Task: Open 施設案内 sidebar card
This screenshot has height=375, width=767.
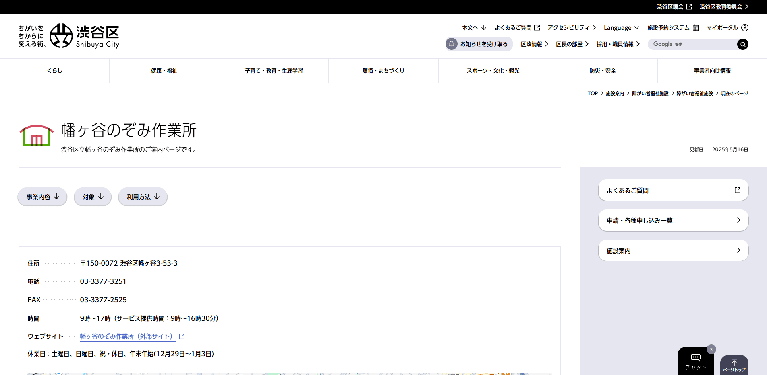Action: pos(673,251)
